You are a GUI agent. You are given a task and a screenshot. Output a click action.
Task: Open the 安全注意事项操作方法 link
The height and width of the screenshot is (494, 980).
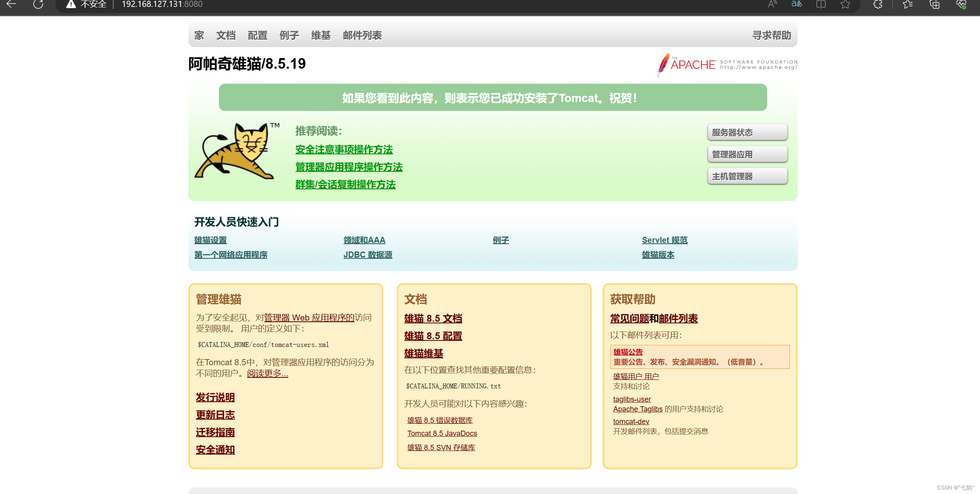pyautogui.click(x=344, y=149)
